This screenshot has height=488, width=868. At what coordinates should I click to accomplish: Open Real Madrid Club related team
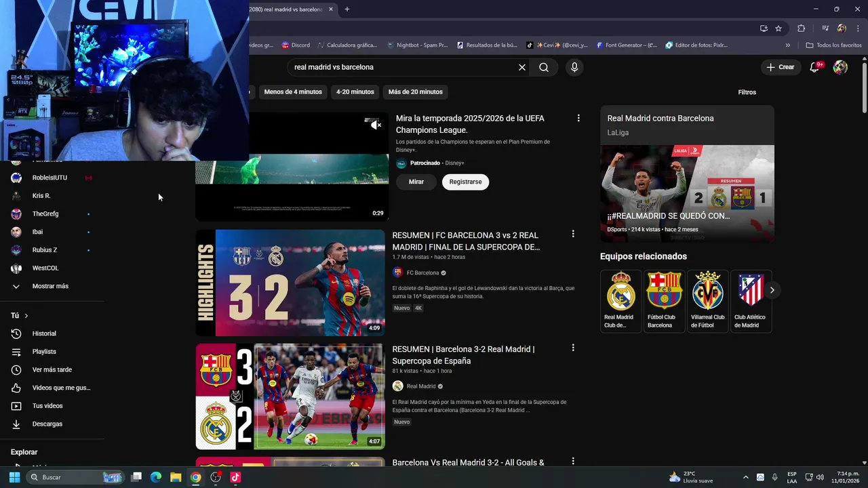pos(620,300)
